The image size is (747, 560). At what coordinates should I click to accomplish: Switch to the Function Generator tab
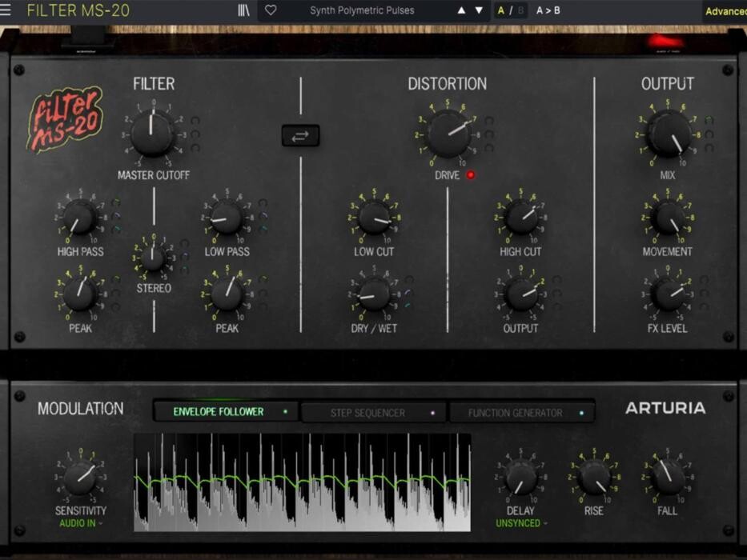(x=520, y=413)
